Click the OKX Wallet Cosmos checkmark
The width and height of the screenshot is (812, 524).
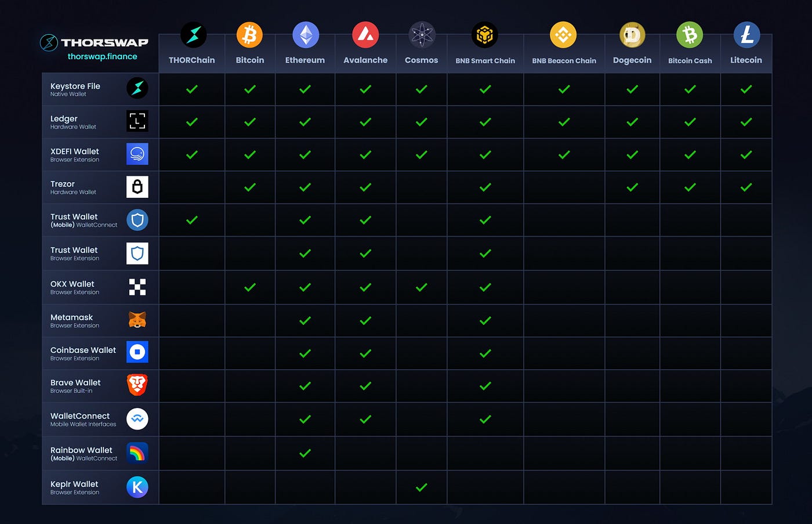422,287
